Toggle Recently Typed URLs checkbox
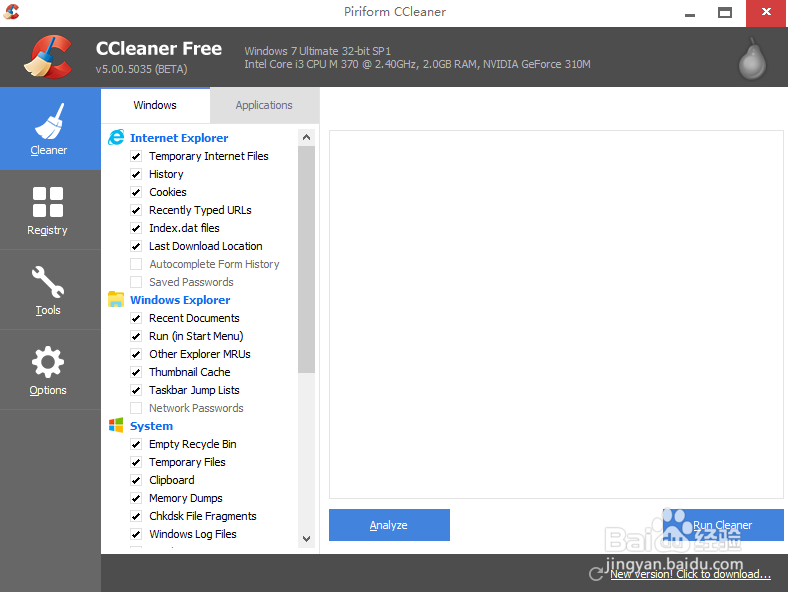788x592 pixels. pos(136,210)
